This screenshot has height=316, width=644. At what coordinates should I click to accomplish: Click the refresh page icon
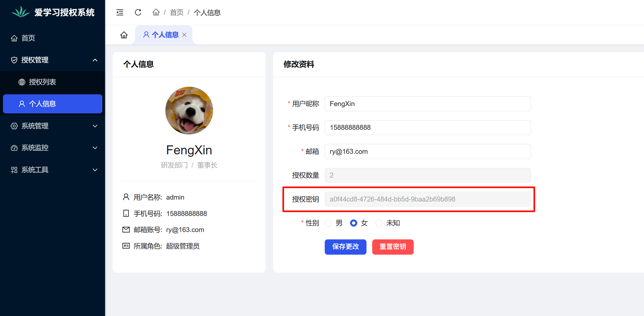(138, 13)
